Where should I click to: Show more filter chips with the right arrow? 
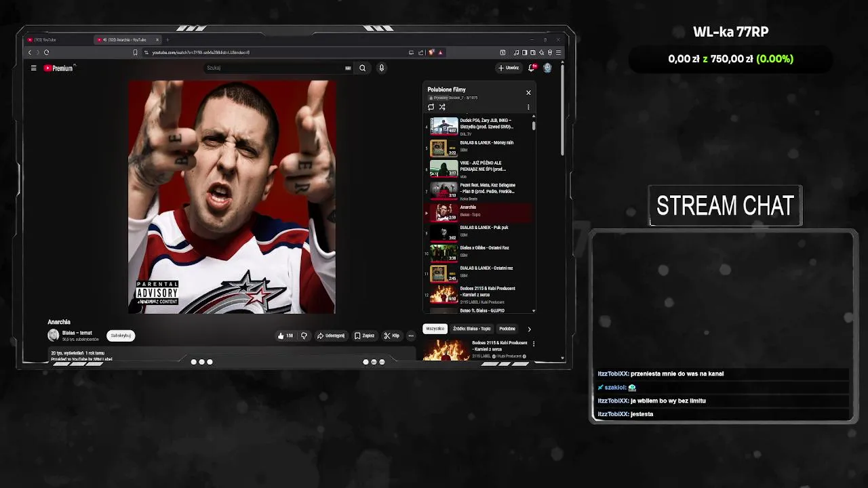(529, 329)
